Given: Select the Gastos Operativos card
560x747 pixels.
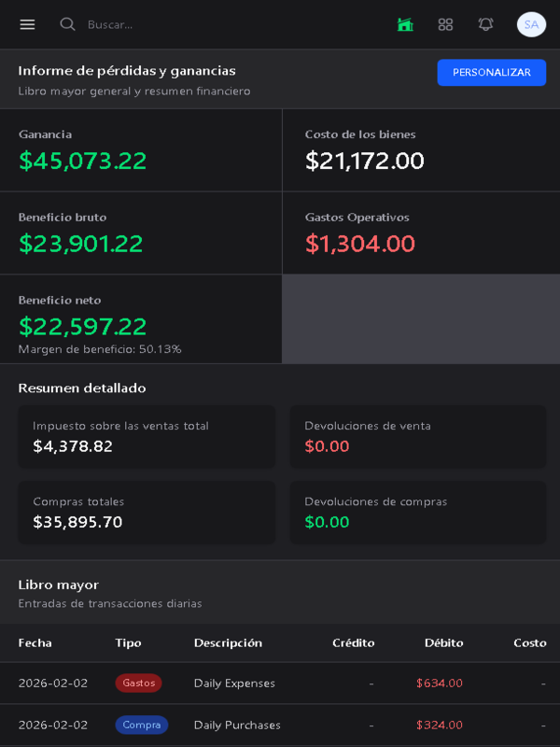Looking at the screenshot, I should [x=421, y=233].
